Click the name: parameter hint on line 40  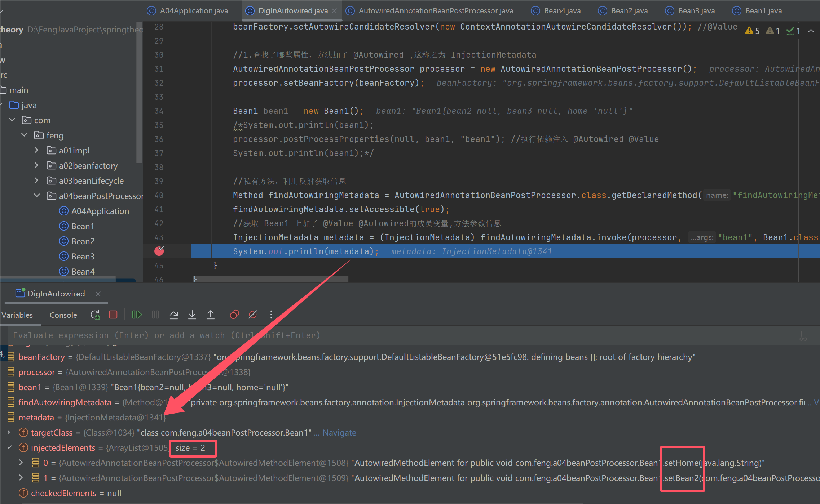717,195
